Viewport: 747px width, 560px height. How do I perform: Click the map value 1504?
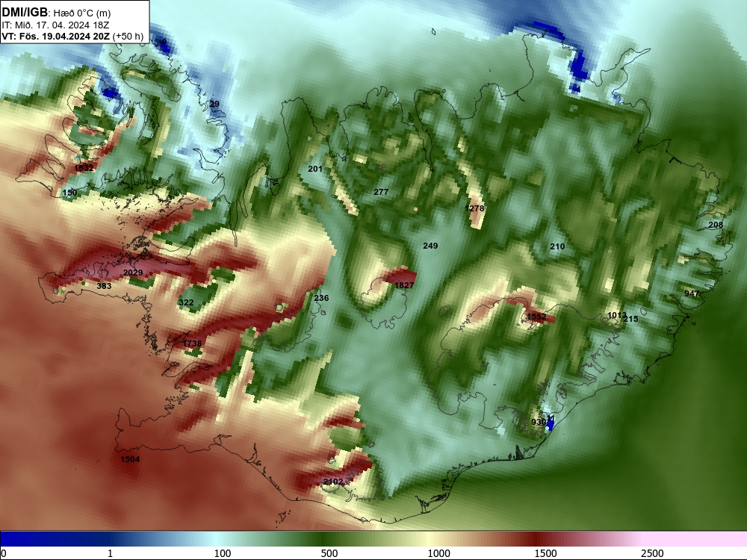[x=130, y=459]
